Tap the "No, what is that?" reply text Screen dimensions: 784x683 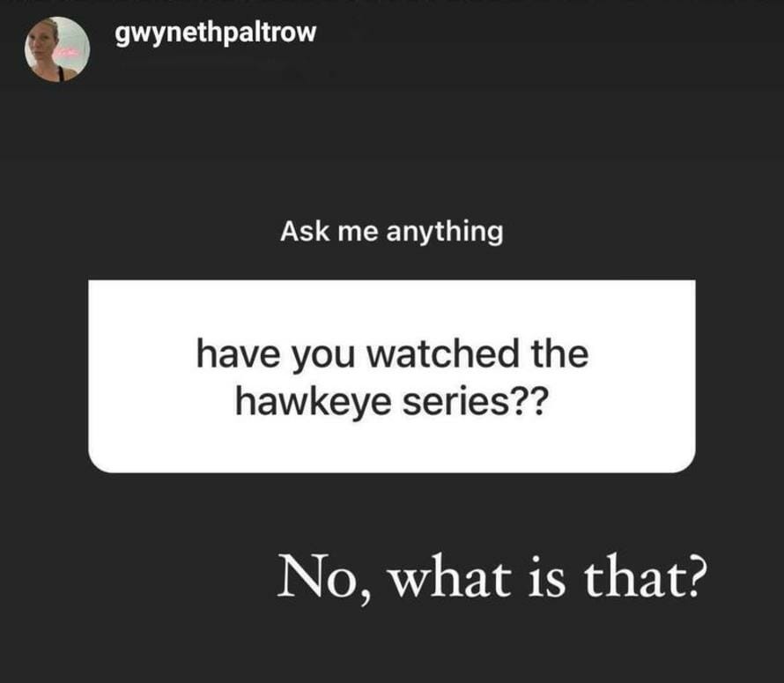[x=492, y=576]
